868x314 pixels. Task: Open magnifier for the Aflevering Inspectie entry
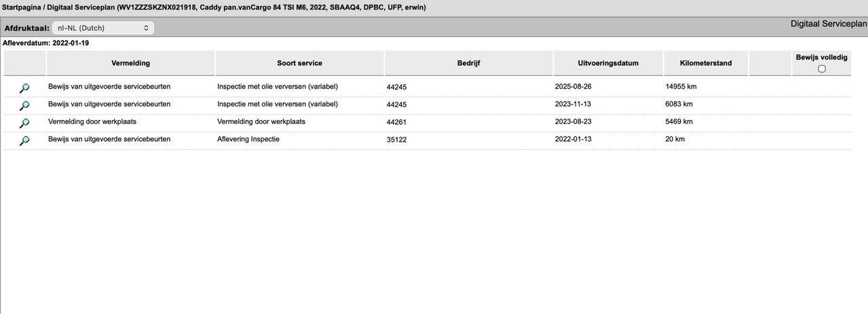coord(24,140)
